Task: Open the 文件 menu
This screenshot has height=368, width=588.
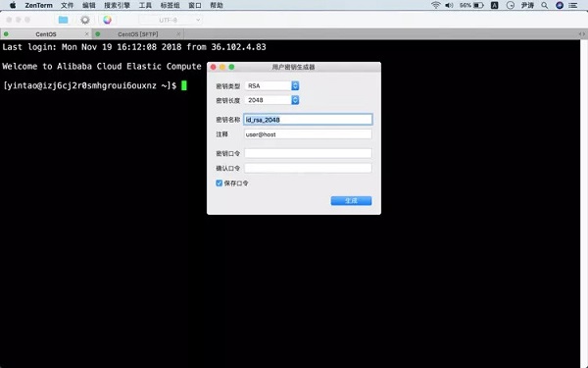Action: pos(67,5)
